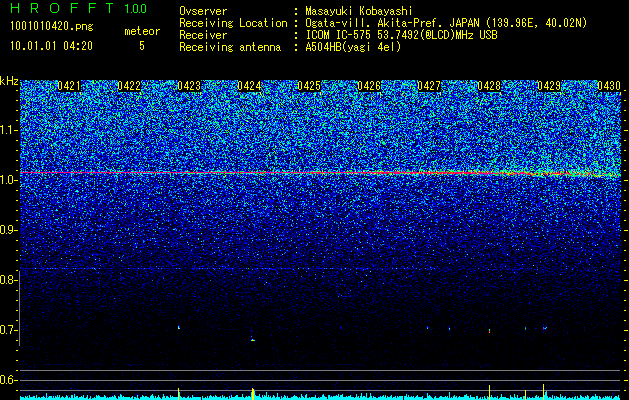This screenshot has height=400, width=629.
Task: Click the 0423 time marker
Action: coord(189,86)
